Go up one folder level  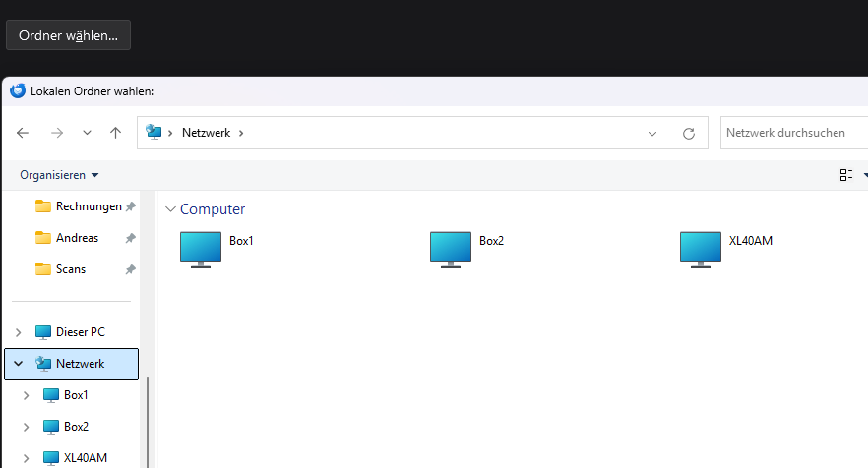[115, 133]
